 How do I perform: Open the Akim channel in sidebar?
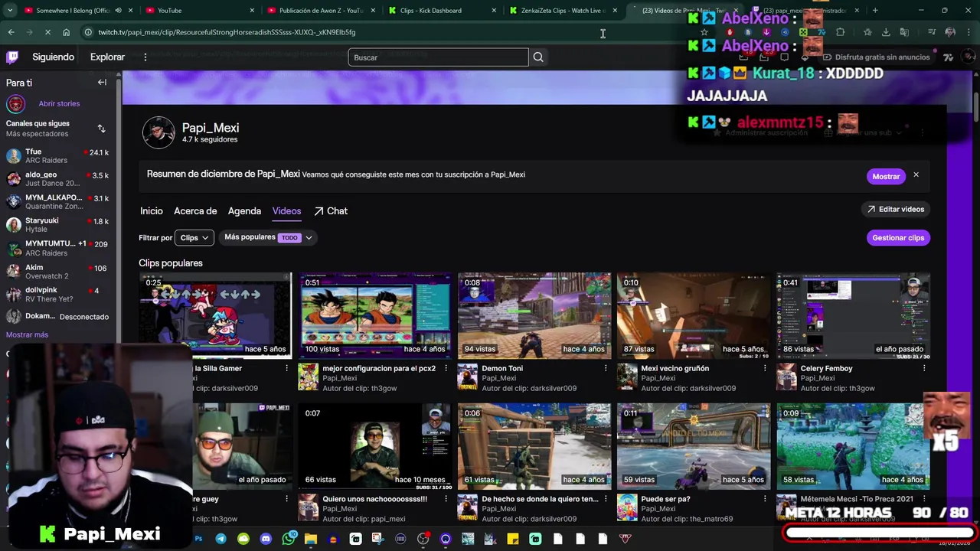point(58,272)
